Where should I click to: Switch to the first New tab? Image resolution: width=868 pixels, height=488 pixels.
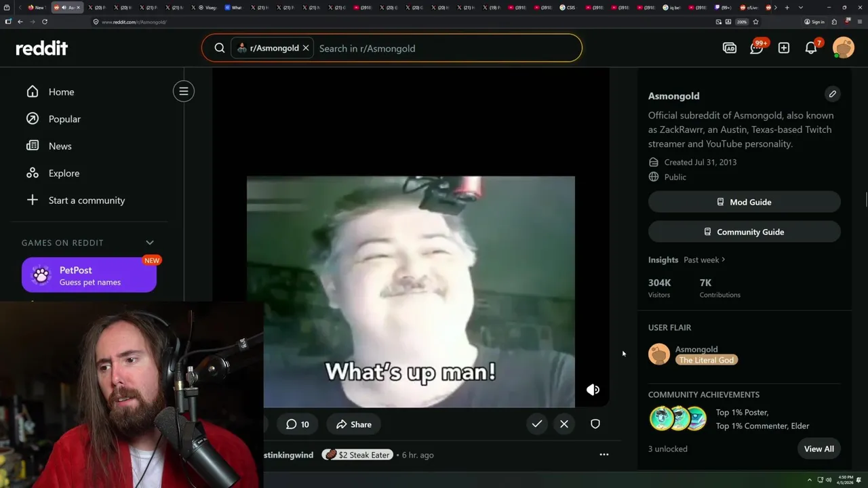[x=37, y=7]
